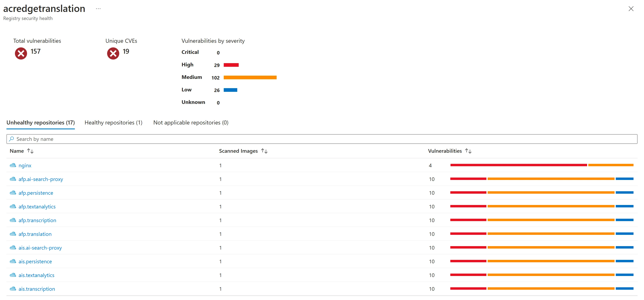The width and height of the screenshot is (644, 300).
Task: Click the red error icon under Unique CVEs
Action: tap(113, 53)
